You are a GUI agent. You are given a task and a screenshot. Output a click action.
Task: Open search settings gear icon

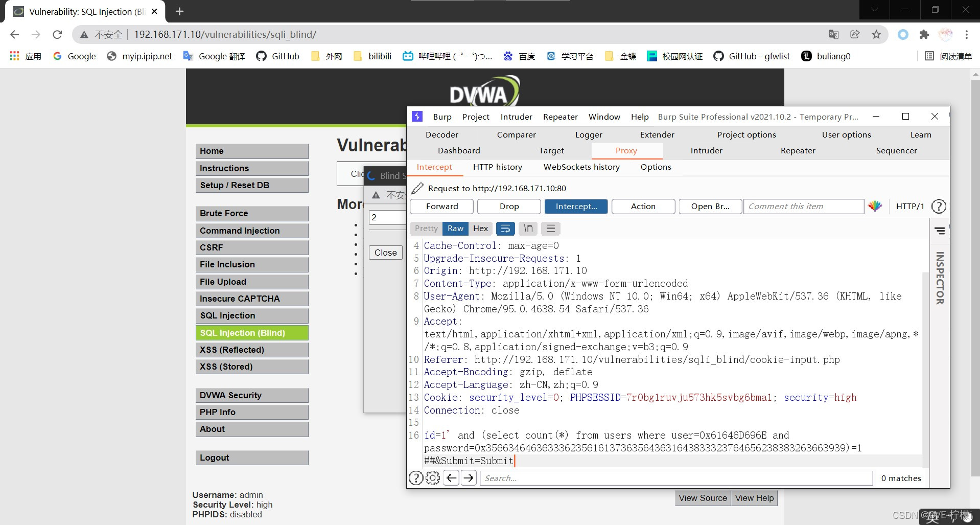click(433, 478)
